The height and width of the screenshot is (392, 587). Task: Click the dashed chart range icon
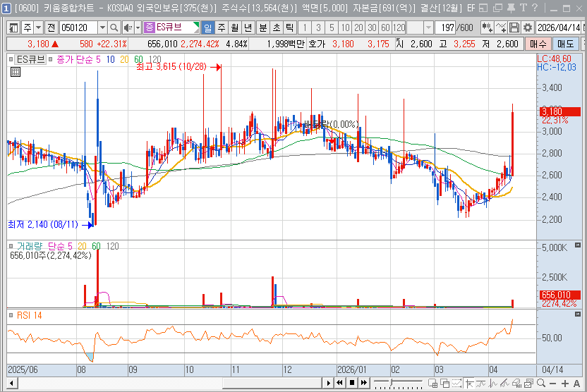pos(456,383)
